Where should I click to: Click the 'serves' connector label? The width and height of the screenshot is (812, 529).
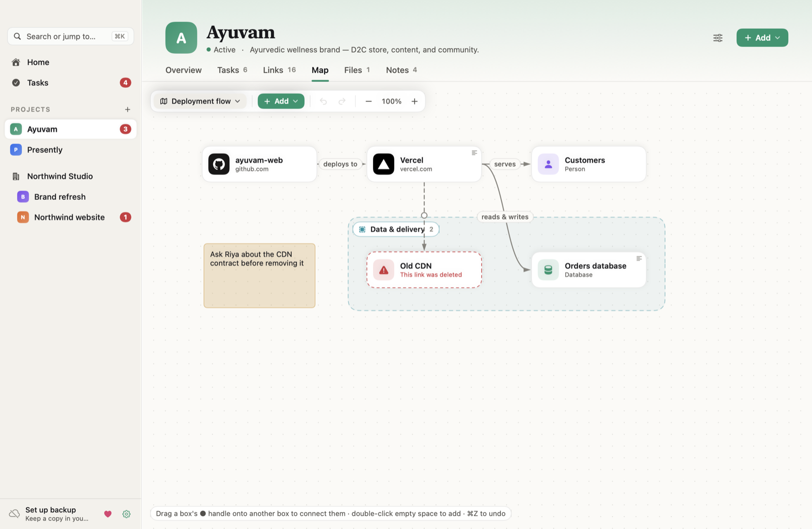[504, 164]
